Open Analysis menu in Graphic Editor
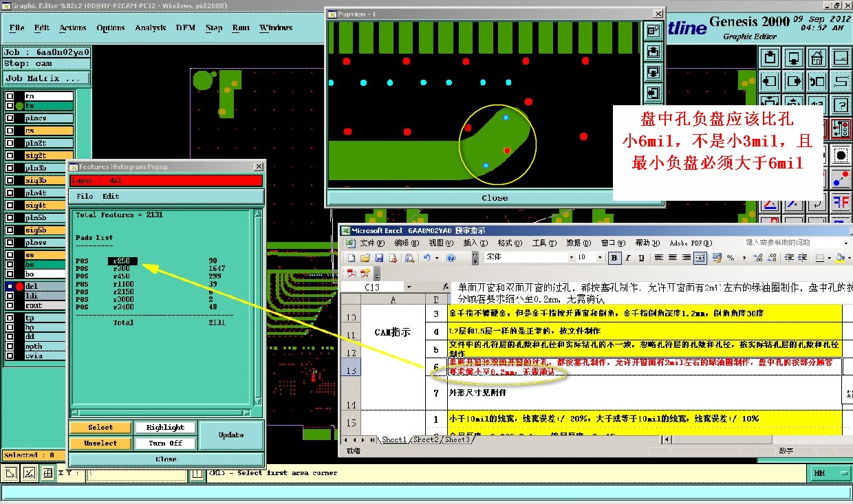This screenshot has height=504, width=853. pos(150,28)
